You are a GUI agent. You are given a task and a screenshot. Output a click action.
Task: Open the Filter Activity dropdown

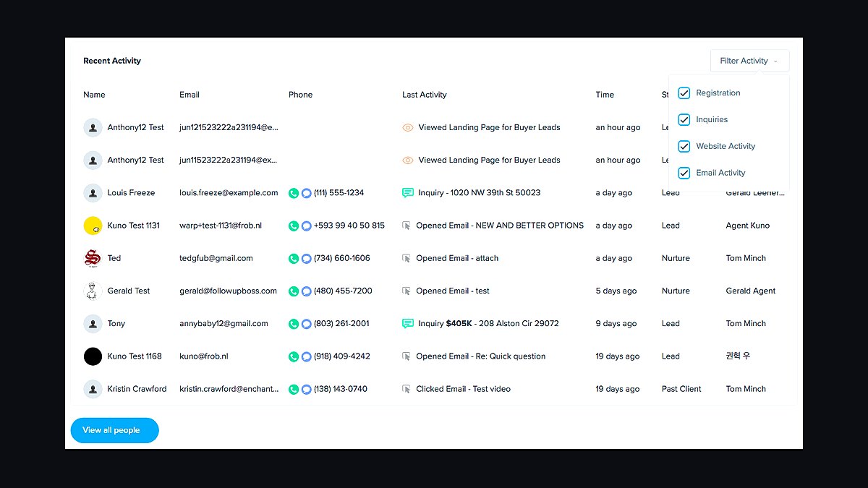point(749,61)
